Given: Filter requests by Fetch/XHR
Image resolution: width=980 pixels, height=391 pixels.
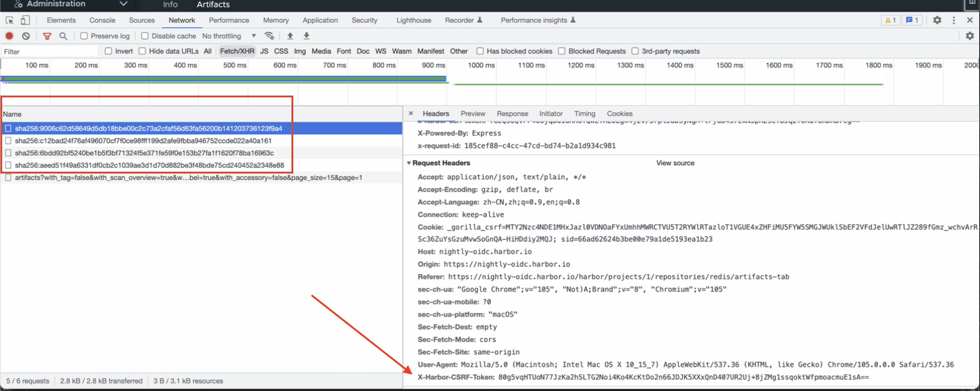Looking at the screenshot, I should point(237,51).
